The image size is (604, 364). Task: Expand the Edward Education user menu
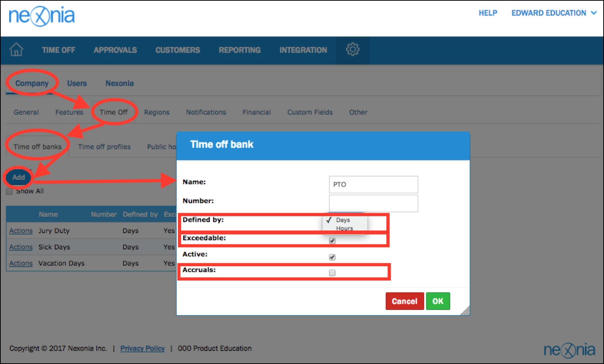(x=553, y=13)
